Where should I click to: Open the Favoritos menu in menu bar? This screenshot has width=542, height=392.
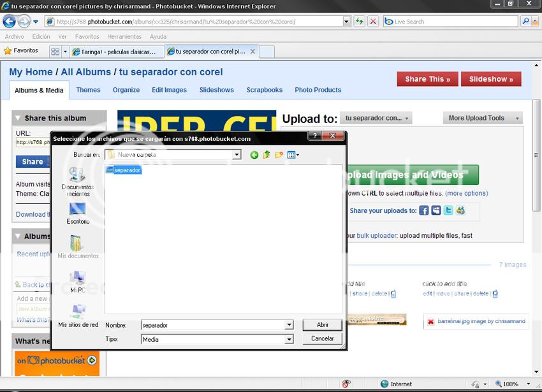(87, 36)
